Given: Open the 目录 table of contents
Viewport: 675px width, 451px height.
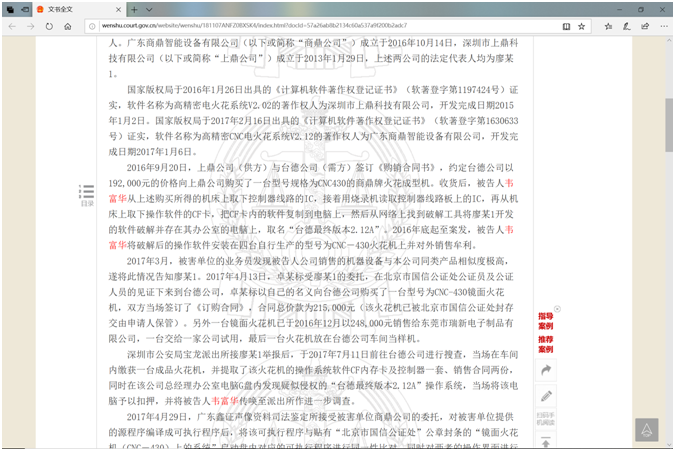Looking at the screenshot, I should point(87,195).
